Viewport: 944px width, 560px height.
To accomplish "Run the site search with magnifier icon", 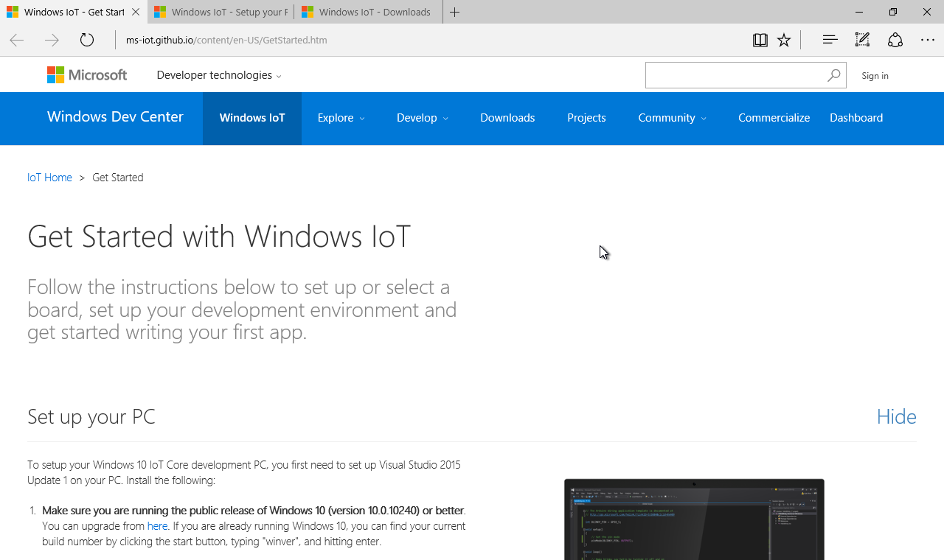I will click(833, 74).
